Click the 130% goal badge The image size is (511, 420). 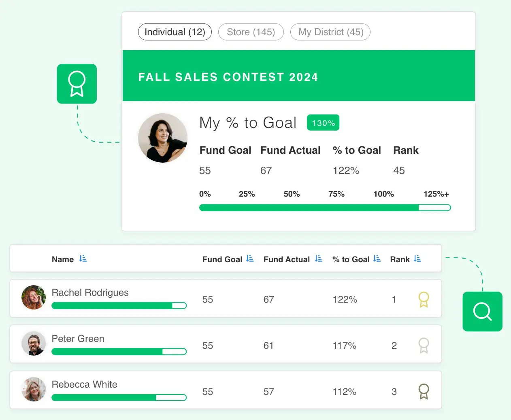pyautogui.click(x=323, y=123)
